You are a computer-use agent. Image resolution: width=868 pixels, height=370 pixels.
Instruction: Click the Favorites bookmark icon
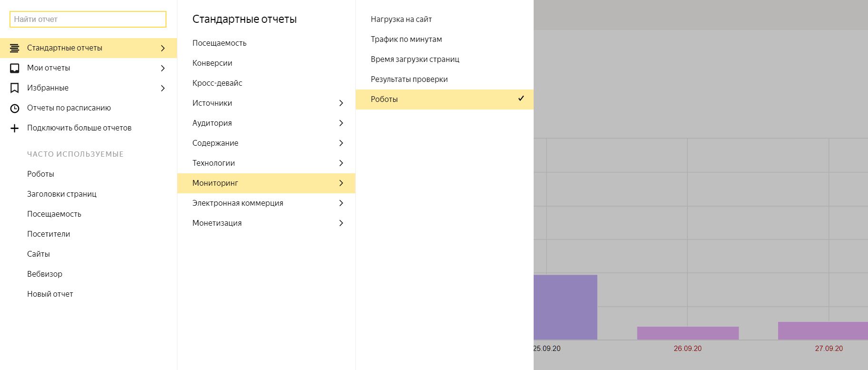15,88
